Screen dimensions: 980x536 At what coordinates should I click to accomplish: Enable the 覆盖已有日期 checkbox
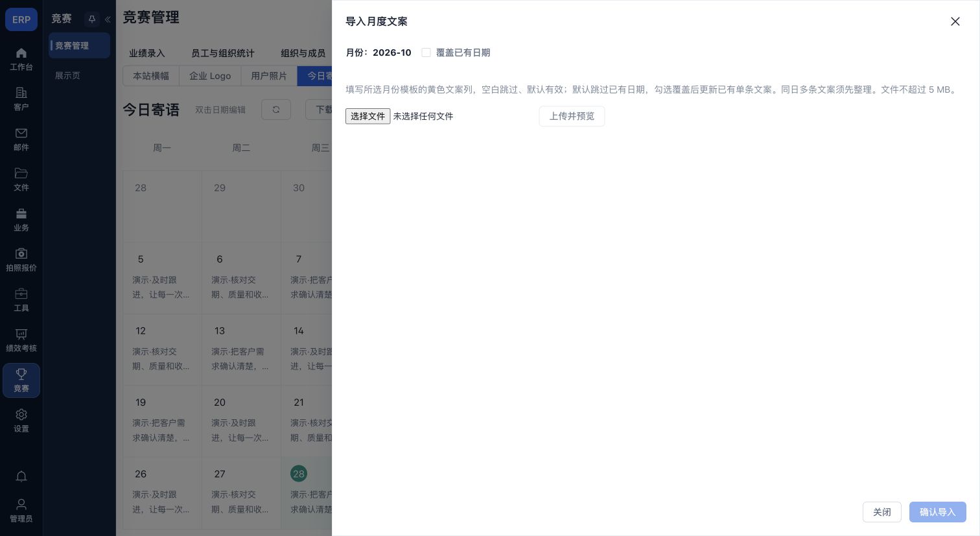pos(426,52)
